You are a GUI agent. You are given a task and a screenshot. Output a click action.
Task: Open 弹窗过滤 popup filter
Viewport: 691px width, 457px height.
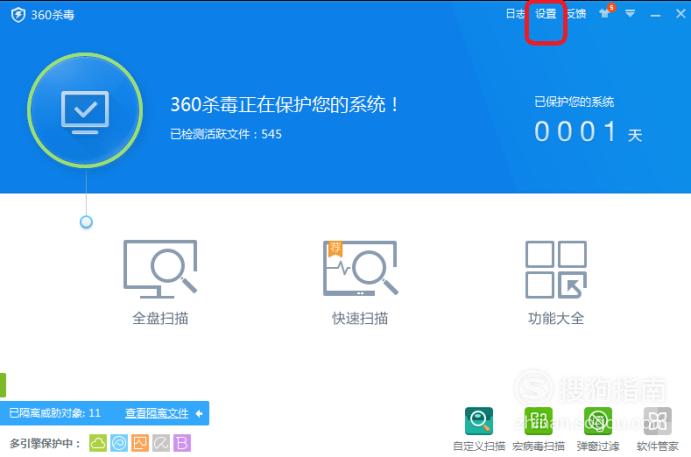coord(598,429)
